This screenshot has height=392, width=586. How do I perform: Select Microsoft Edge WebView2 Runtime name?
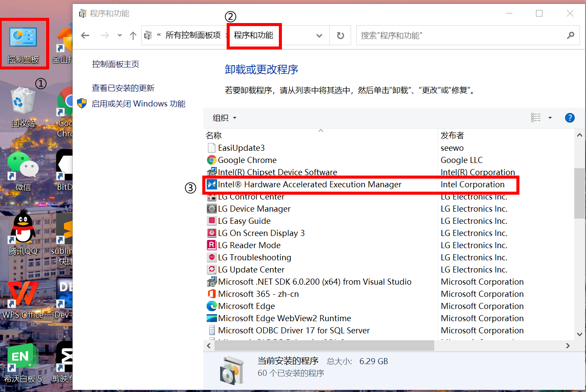tap(285, 318)
